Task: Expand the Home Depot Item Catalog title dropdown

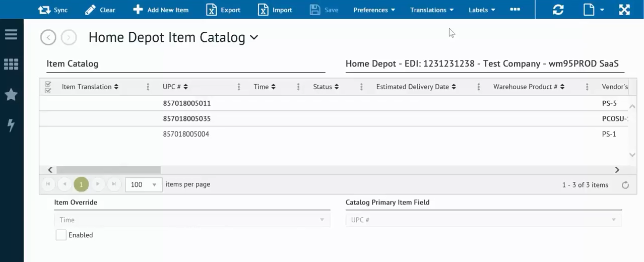Action: pyautogui.click(x=254, y=37)
